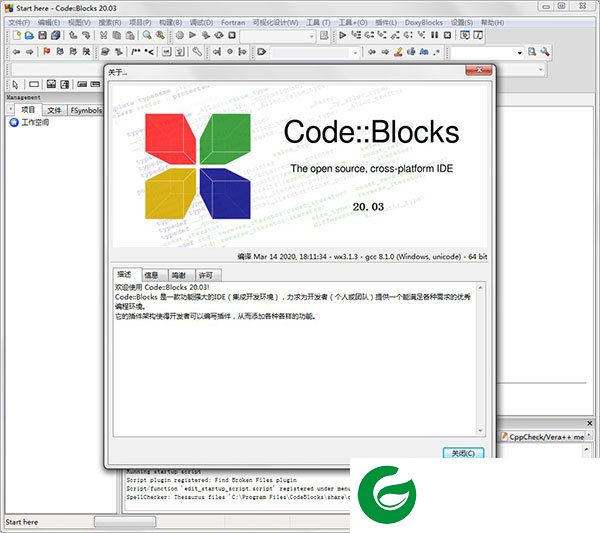
Task: Select the 文件 tab in Management panel
Action: pyautogui.click(x=54, y=111)
